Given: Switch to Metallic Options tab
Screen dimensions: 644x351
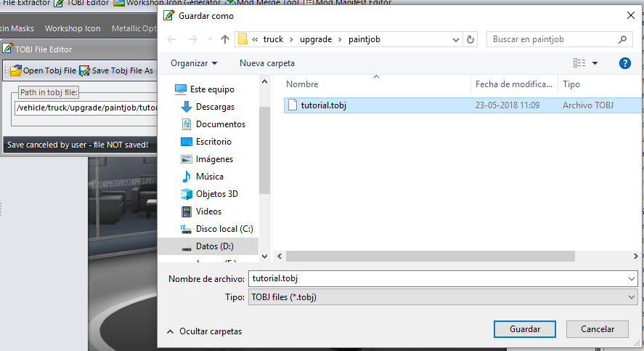Looking at the screenshot, I should click(x=134, y=28).
